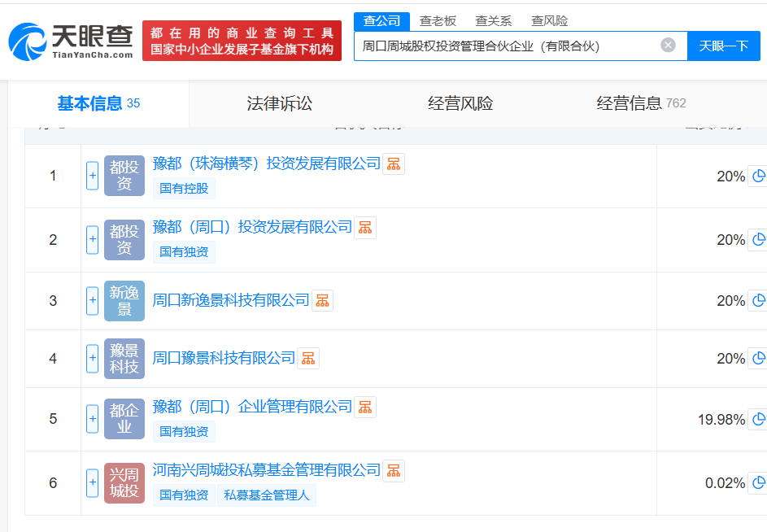
Task: Click the 豫景科技 company avatar
Action: [124, 358]
